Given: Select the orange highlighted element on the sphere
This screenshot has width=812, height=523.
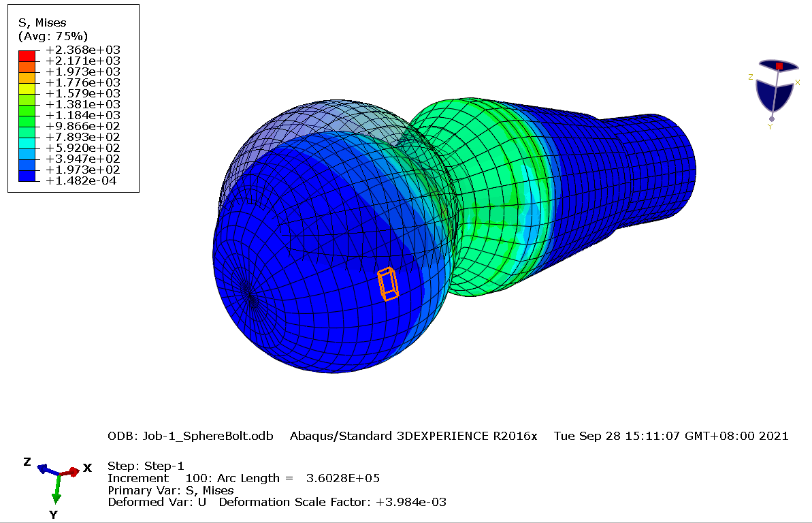Looking at the screenshot, I should coord(388,283).
